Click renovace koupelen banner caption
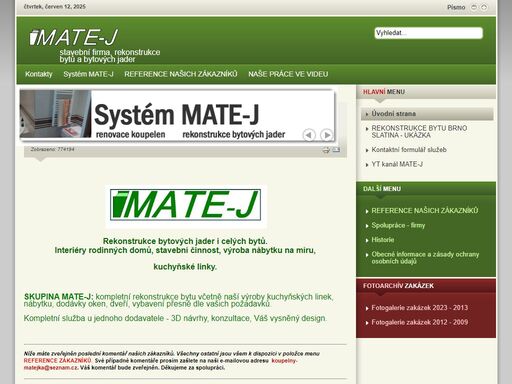This screenshot has height=384, width=512. [130, 134]
